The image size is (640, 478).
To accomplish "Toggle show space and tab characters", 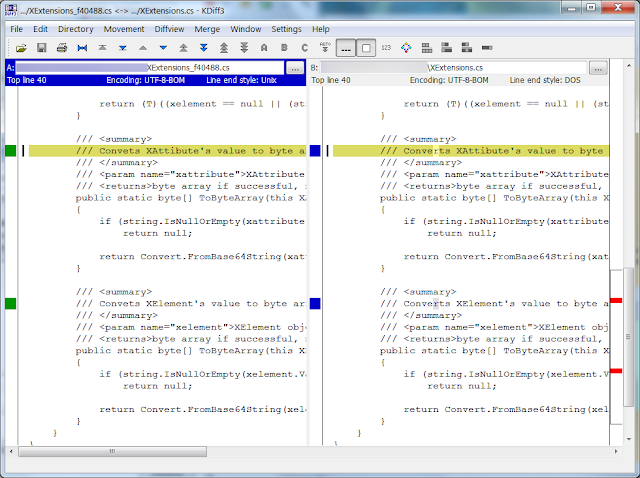I will [x=346, y=48].
